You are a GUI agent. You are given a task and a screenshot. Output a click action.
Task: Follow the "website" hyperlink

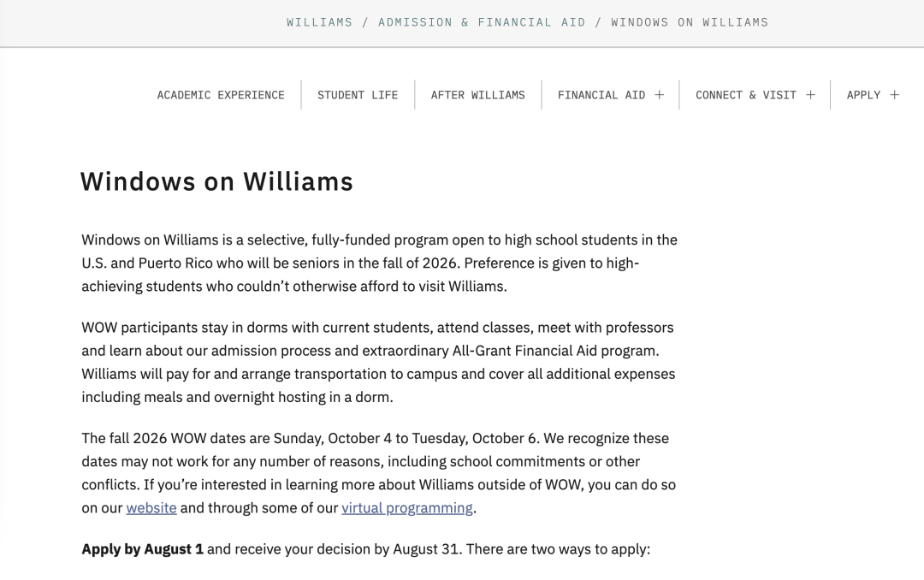(x=151, y=508)
